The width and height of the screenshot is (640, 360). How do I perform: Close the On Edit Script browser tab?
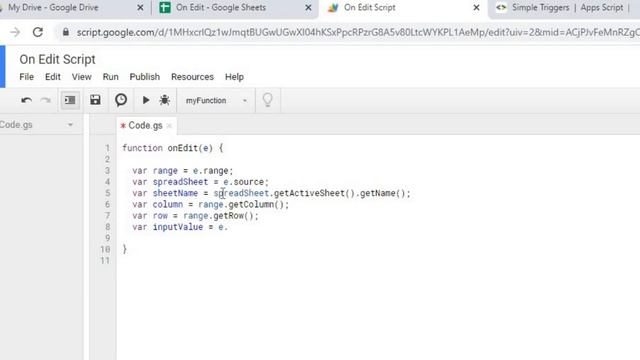(476, 8)
